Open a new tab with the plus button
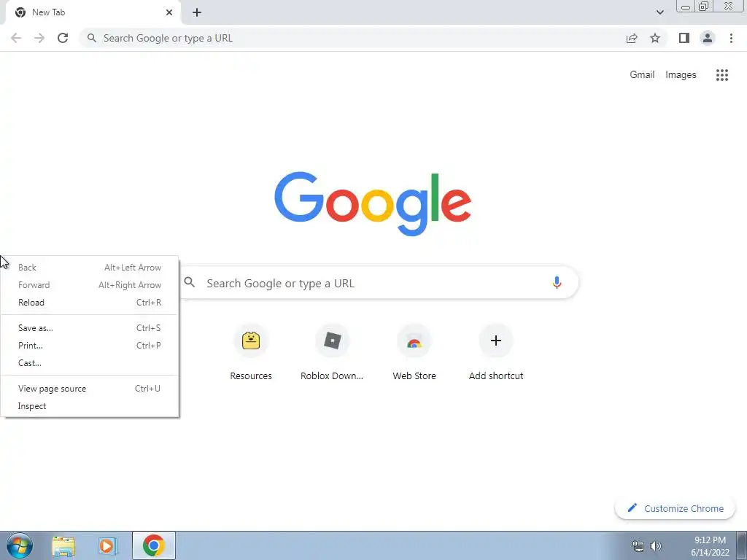 197,12
